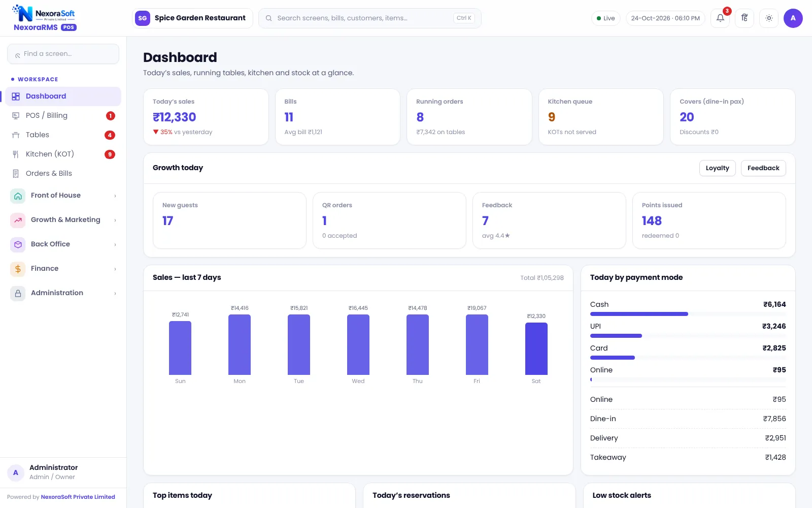The image size is (812, 508).
Task: Click the Loyalty button
Action: click(717, 168)
